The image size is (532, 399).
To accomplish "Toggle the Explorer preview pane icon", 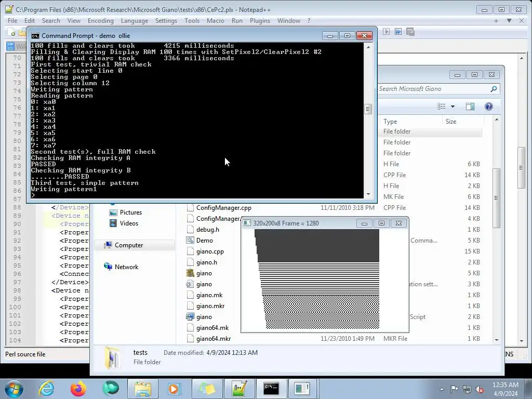I will pyautogui.click(x=470, y=107).
